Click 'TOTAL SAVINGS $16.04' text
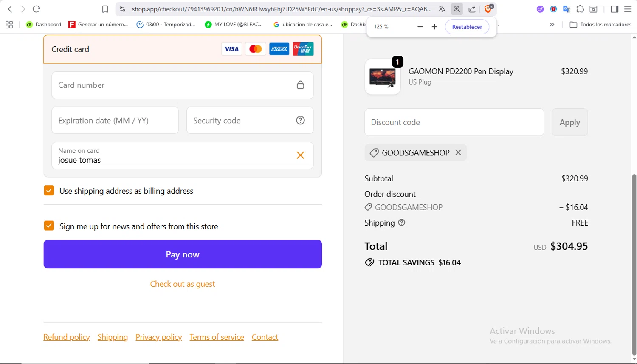 pyautogui.click(x=419, y=262)
